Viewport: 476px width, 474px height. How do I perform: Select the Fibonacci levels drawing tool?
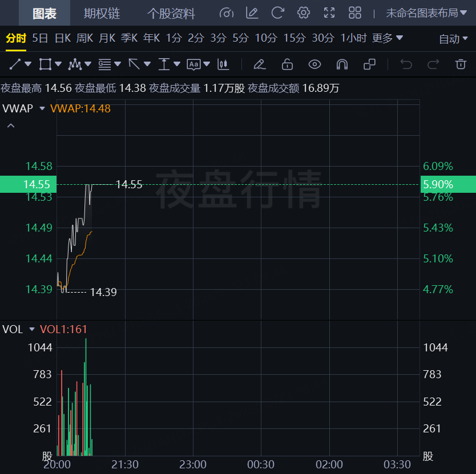(104, 64)
